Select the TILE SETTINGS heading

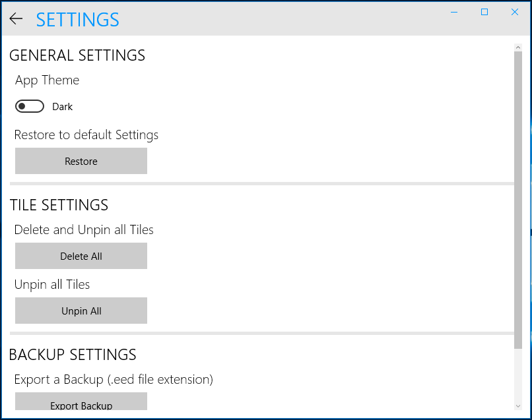[x=59, y=205]
